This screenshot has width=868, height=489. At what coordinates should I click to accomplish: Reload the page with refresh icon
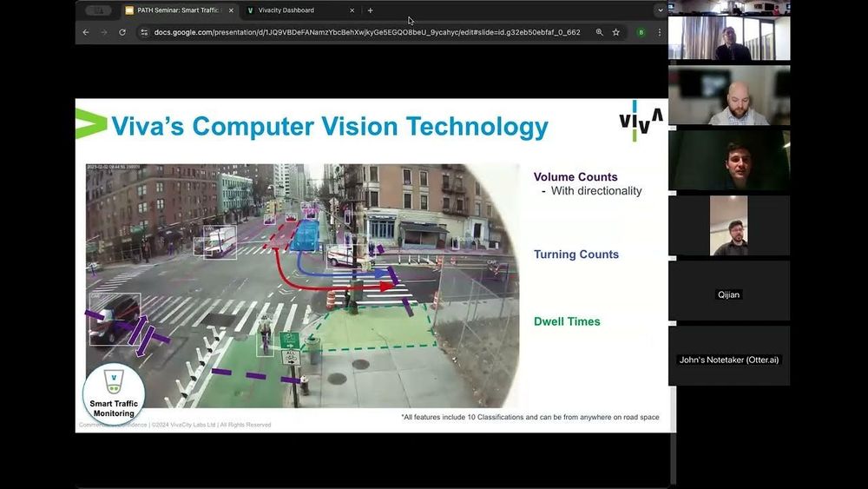(x=122, y=33)
